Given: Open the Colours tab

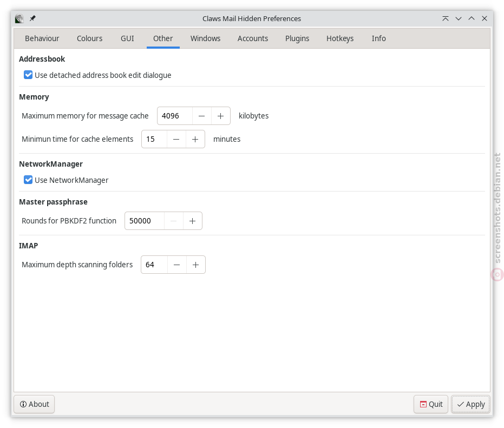Looking at the screenshot, I should [x=90, y=38].
